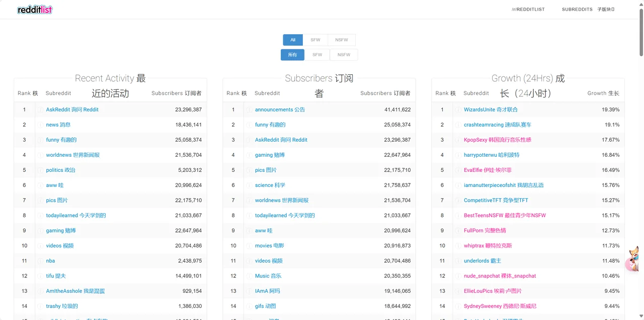The image size is (644, 320).
Task: Open the WizardsUnite 奇才联合 link
Action: pos(491,110)
